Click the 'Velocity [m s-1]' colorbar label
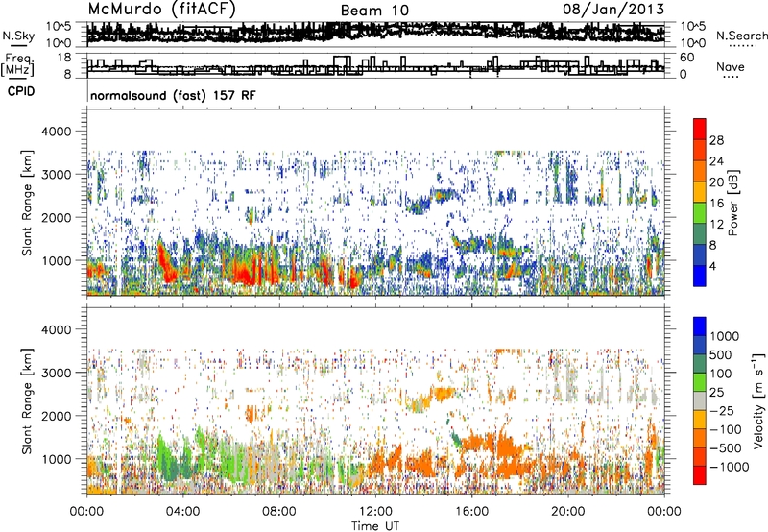Screen dimensions: 768x532 click(758, 400)
